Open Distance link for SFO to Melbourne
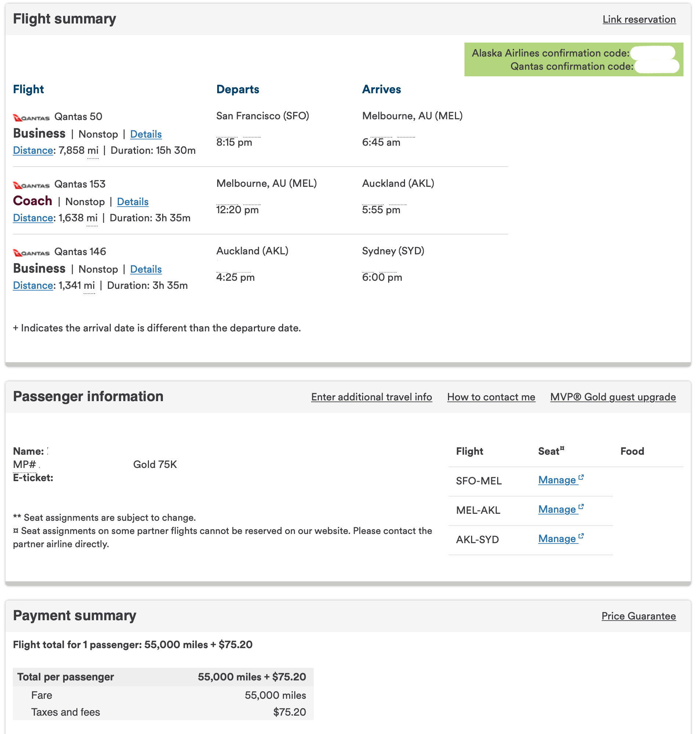Viewport: 700px width, 734px height. (33, 150)
